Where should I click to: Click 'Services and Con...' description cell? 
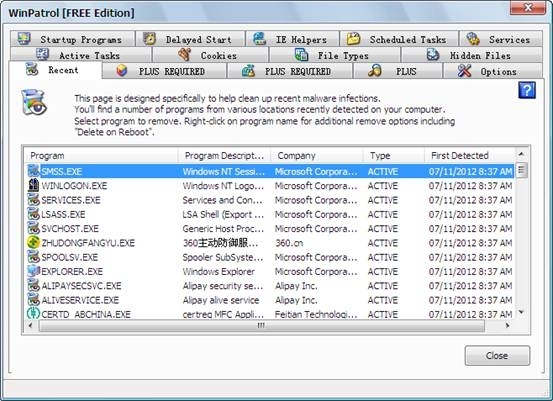(x=223, y=200)
